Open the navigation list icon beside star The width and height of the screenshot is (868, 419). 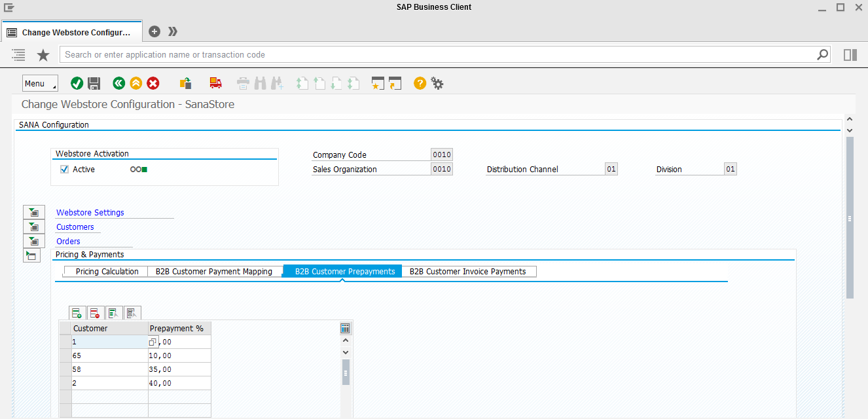tap(18, 55)
